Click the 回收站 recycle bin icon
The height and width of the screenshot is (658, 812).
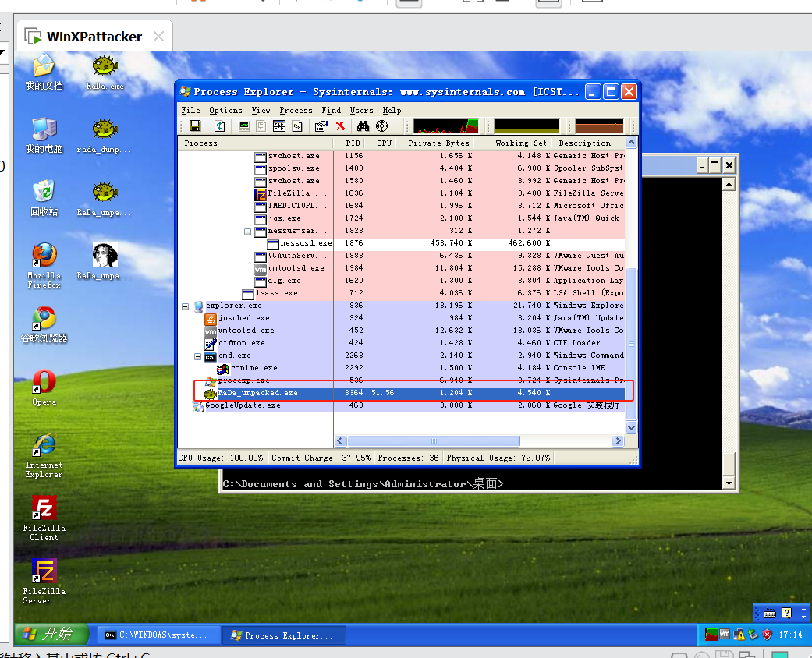pyautogui.click(x=44, y=198)
